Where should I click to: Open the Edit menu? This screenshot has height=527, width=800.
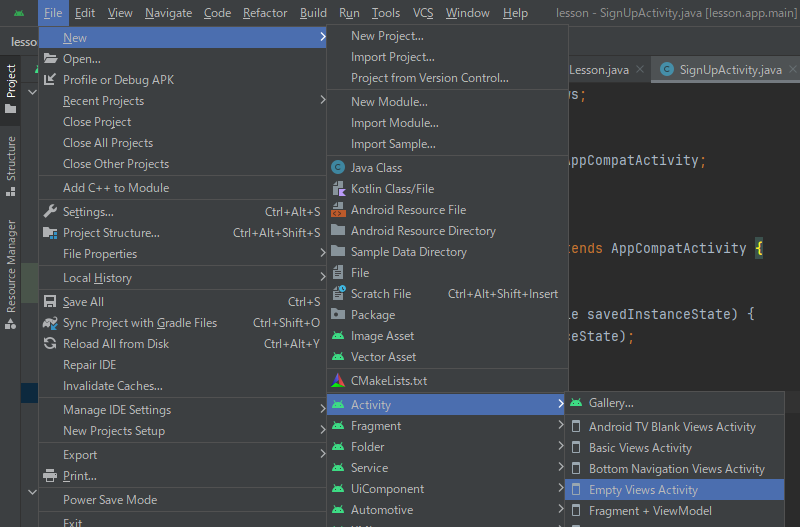click(x=85, y=13)
